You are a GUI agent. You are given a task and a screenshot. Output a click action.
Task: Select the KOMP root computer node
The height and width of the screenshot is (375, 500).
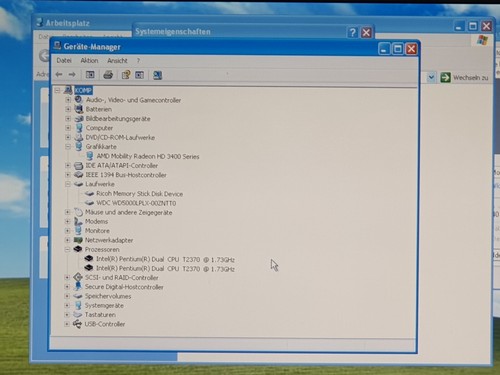point(83,90)
